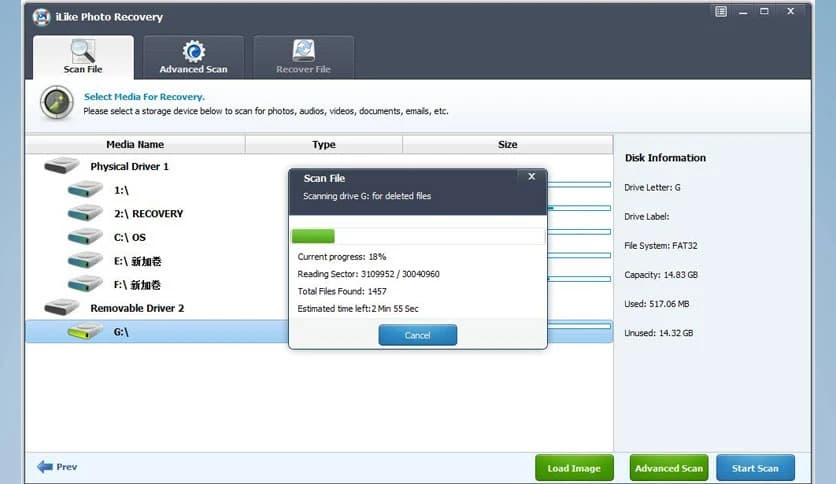
Task: Sort by the Type column header
Action: (x=324, y=144)
